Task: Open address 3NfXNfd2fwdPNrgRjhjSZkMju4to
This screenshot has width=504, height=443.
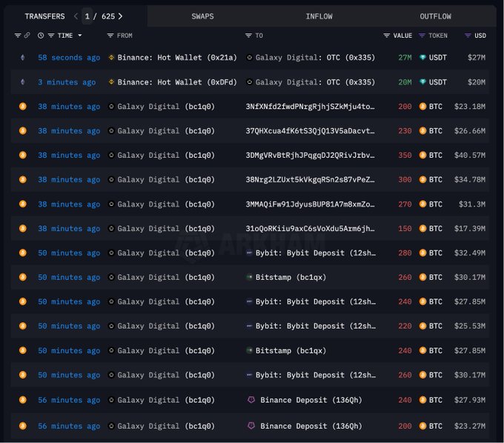Action: click(310, 107)
